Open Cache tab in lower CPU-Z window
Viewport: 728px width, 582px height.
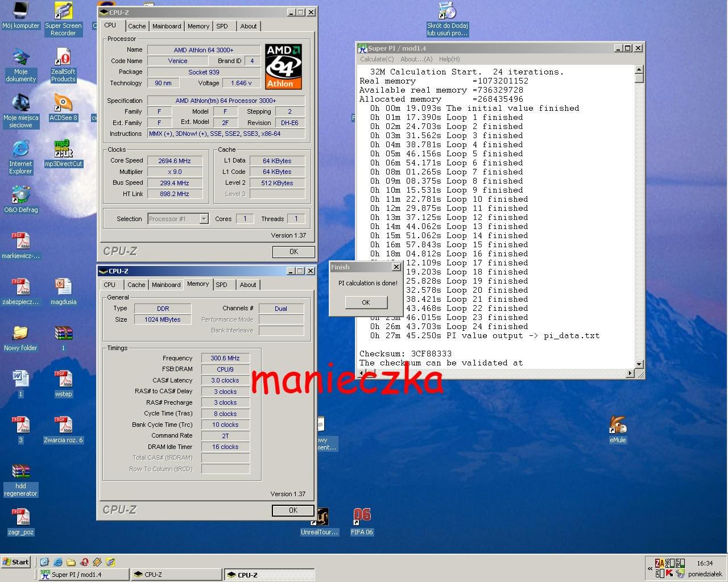click(136, 285)
